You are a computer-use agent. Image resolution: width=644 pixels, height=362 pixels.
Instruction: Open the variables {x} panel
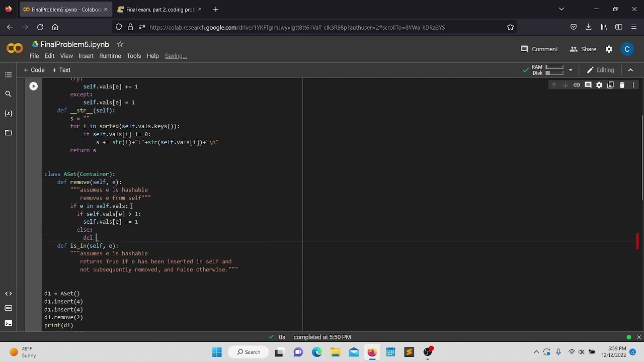[9, 114]
